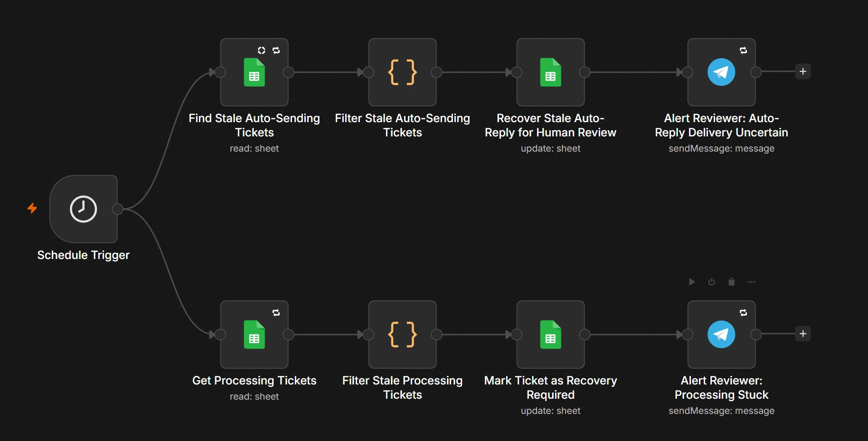Click 'Mark Ticket as Recovery Required' label
868x441 pixels.
551,388
